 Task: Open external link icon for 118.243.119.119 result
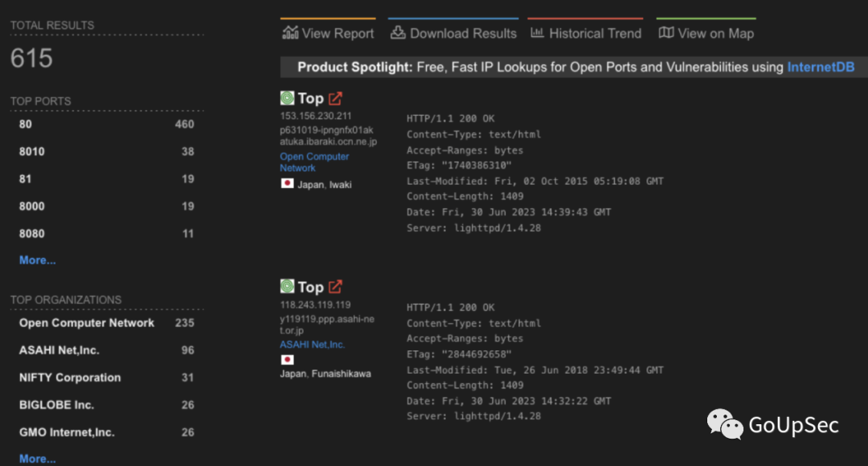point(335,287)
